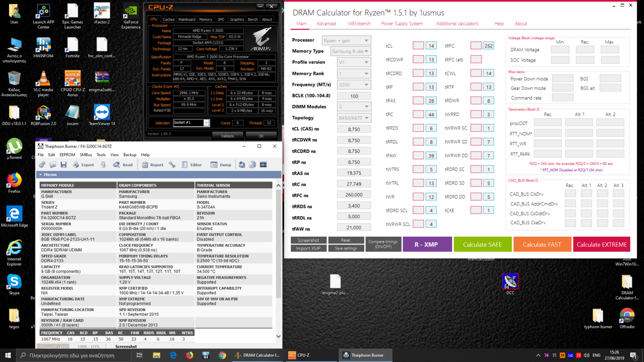The height and width of the screenshot is (362, 644).
Task: Open the Memory Rank dropdown
Action: (x=354, y=73)
